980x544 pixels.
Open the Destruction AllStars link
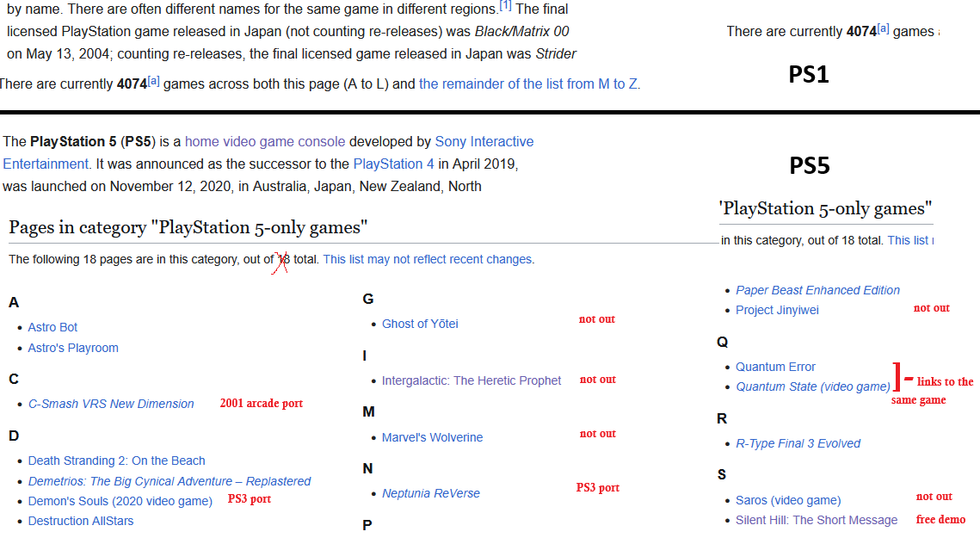click(81, 521)
